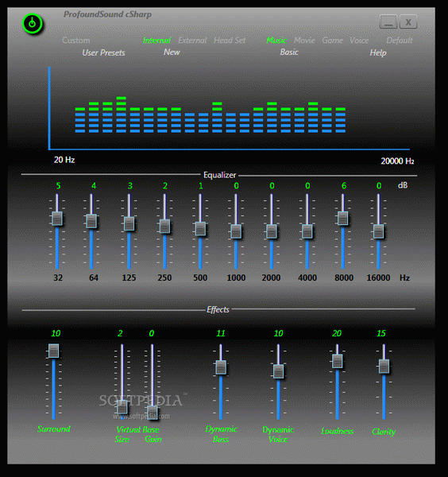Image resolution: width=448 pixels, height=477 pixels.
Task: Click the Clarity label
Action: click(x=384, y=432)
